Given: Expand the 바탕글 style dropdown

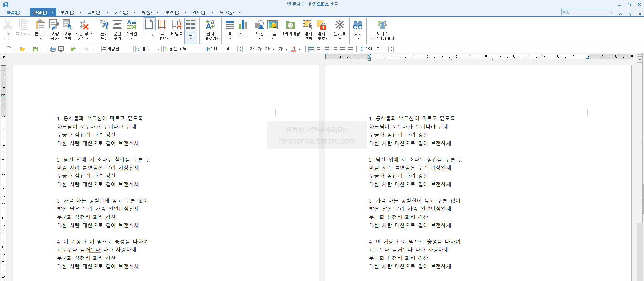Looking at the screenshot, I should (x=131, y=49).
